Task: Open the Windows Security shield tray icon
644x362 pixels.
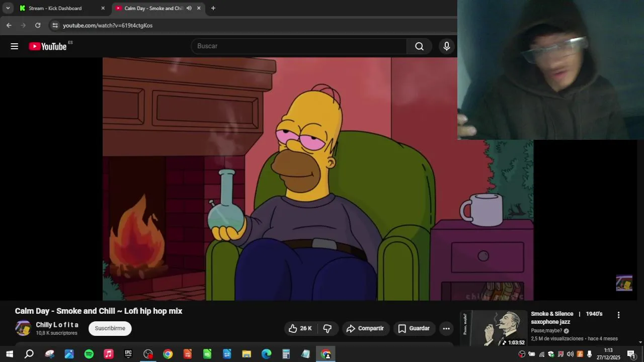Action: [x=551, y=354]
